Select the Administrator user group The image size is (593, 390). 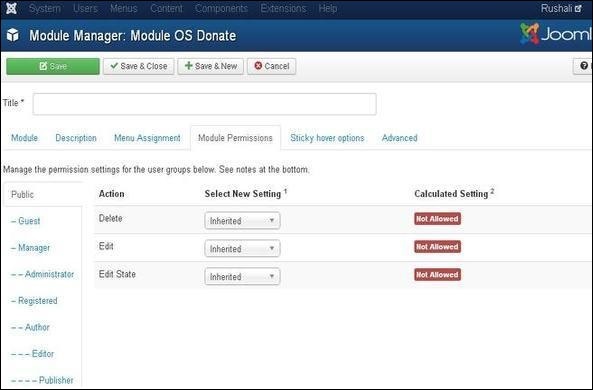coord(43,274)
